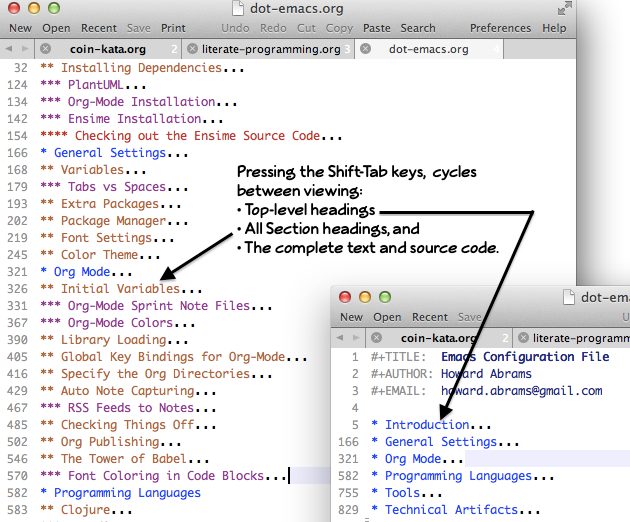Image resolution: width=630 pixels, height=522 pixels.
Task: Click Save in main window toolbar
Action: [x=139, y=28]
